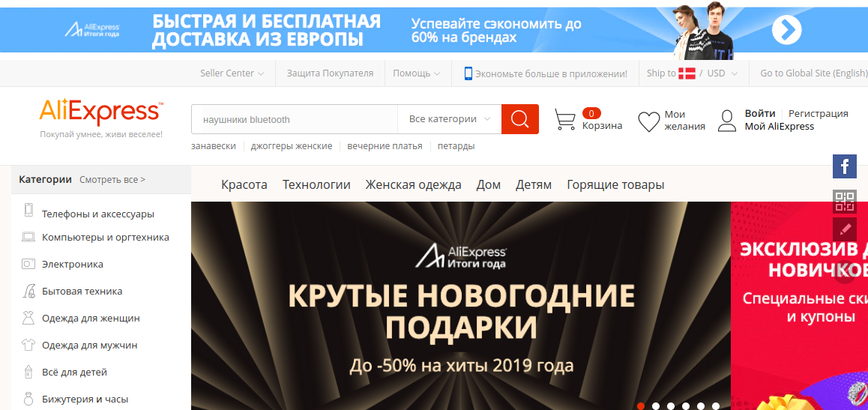
Task: Click the Войти sign-in link
Action: click(760, 113)
